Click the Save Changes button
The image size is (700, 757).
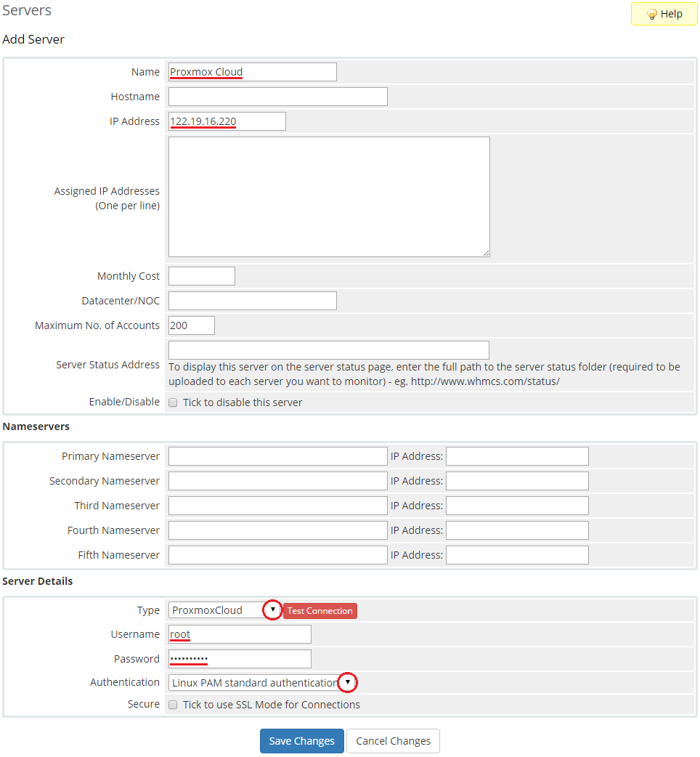302,741
